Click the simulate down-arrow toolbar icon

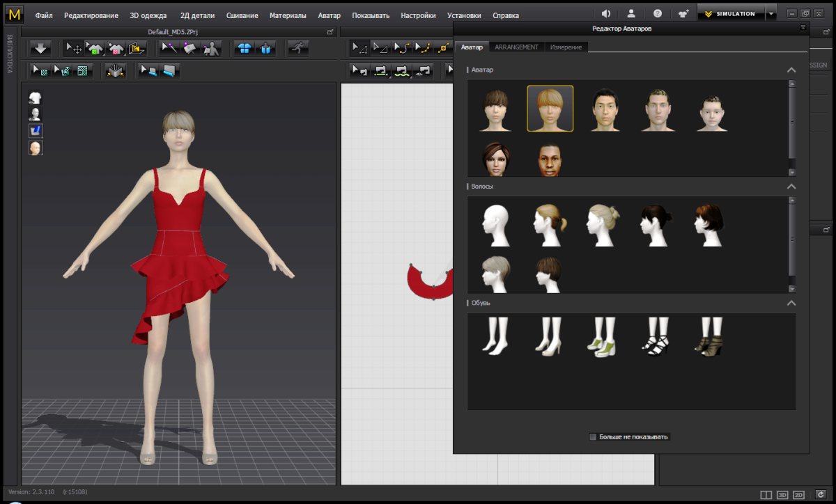(40, 48)
